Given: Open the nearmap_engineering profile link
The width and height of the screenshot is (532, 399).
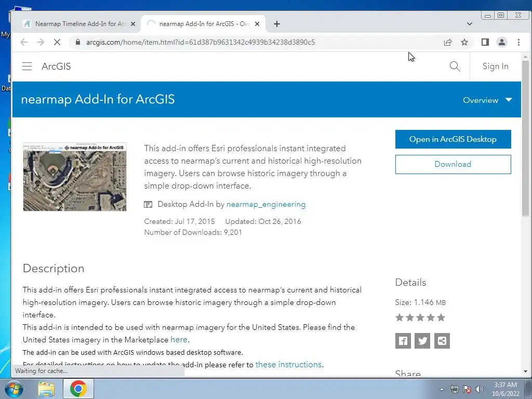Looking at the screenshot, I should click(x=265, y=204).
